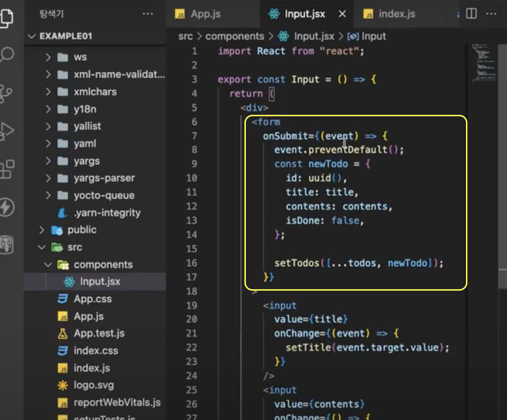Viewport: 507px width, 420px height.
Task: Click the components breadcrumb segment
Action: (235, 36)
